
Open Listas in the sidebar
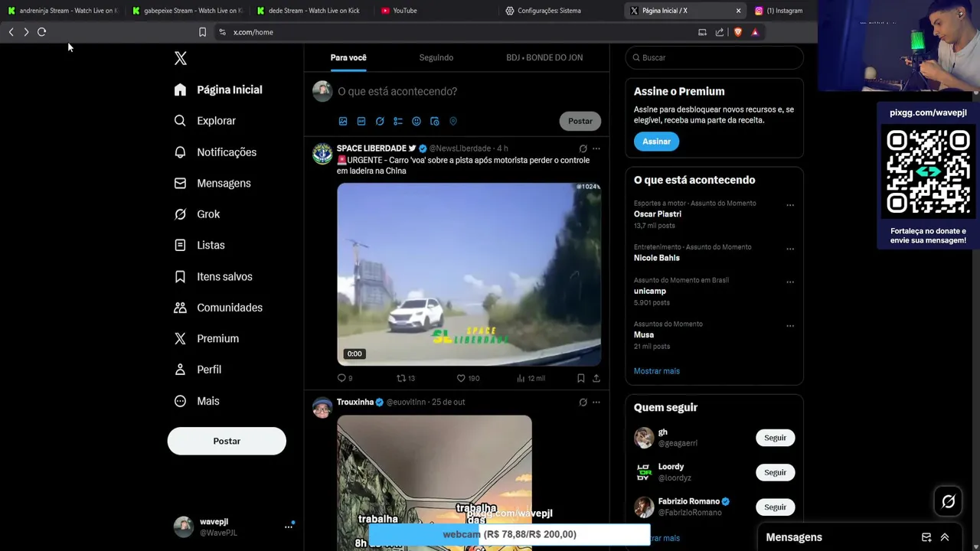(199, 245)
